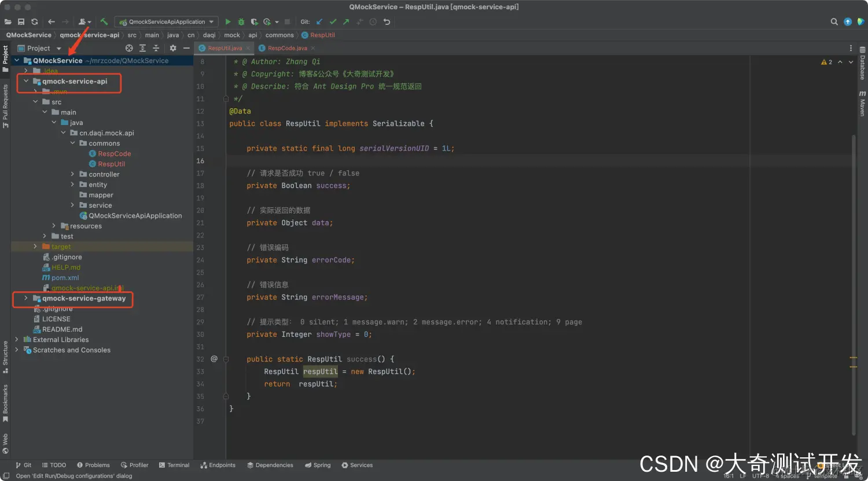Click the warnings indicator showing 2
This screenshot has height=481, width=868.
[826, 62]
